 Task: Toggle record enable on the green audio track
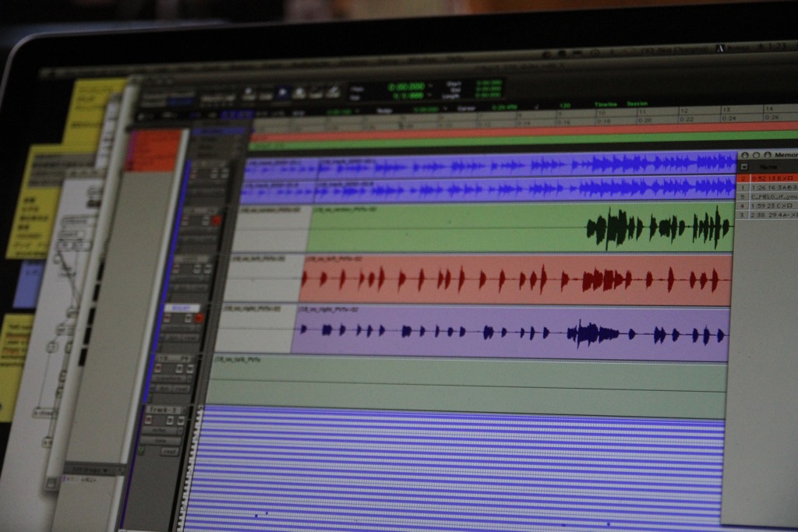(216, 221)
